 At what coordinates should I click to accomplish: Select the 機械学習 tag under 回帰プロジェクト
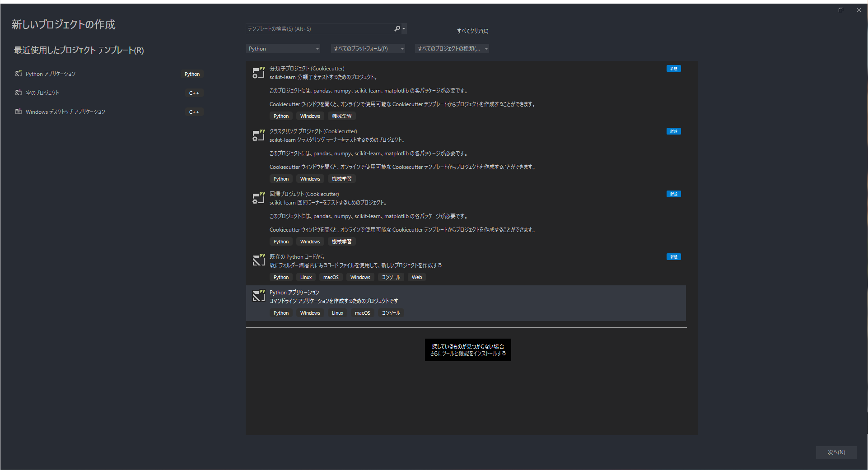coord(341,241)
